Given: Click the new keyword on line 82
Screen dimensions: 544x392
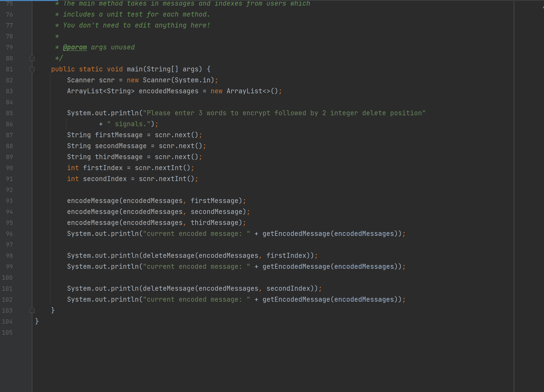Looking at the screenshot, I should 133,80.
